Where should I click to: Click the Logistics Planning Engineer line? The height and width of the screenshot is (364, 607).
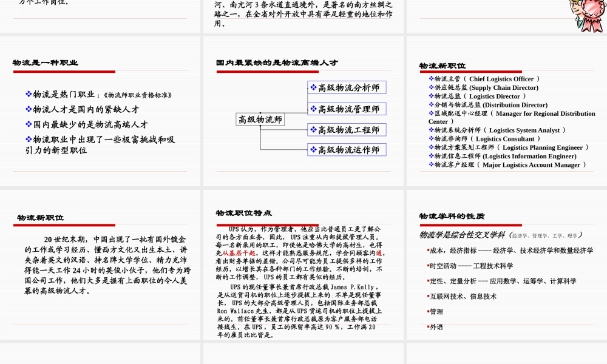[509, 147]
